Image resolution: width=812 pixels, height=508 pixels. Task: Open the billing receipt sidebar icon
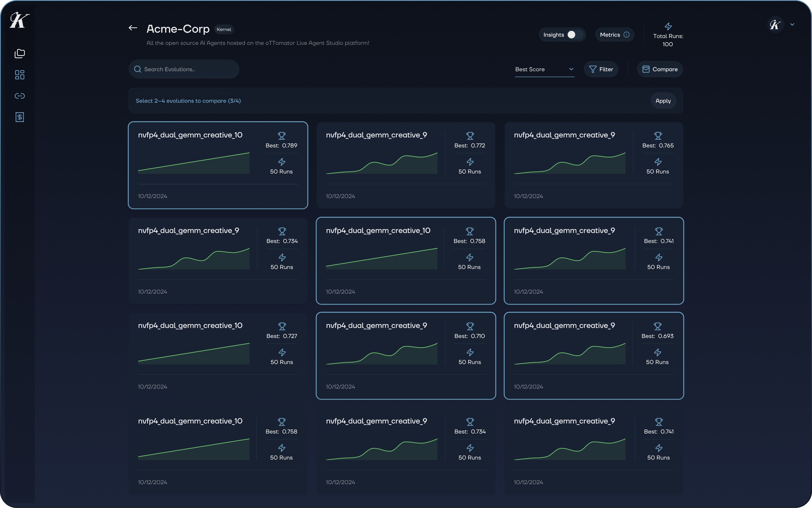(20, 117)
